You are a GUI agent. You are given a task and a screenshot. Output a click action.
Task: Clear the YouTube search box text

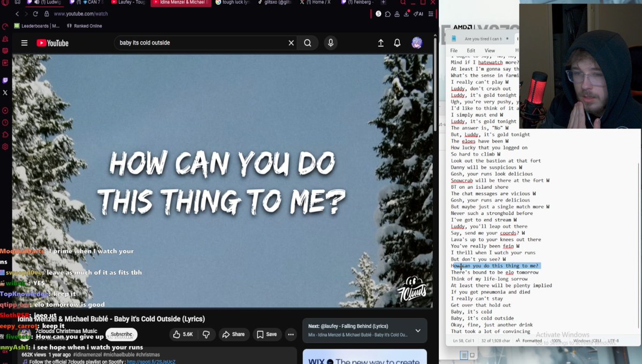(291, 43)
